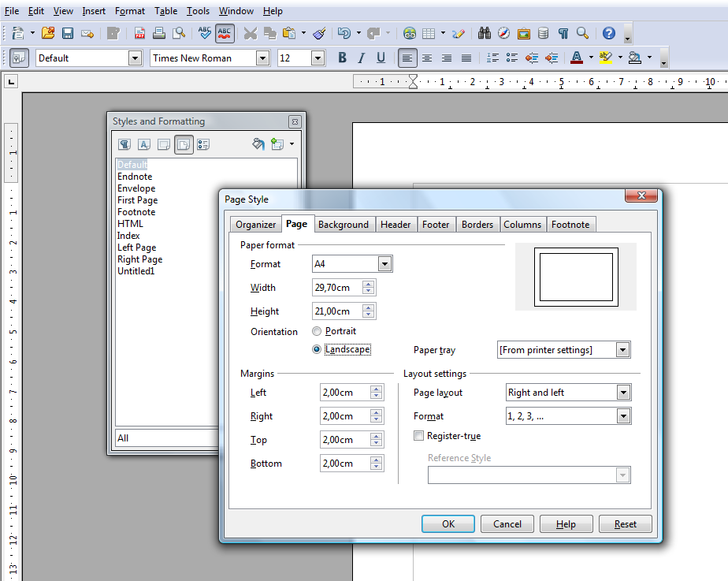The width and height of the screenshot is (728, 581).
Task: Enable the Register-true checkbox
Action: coord(419,436)
